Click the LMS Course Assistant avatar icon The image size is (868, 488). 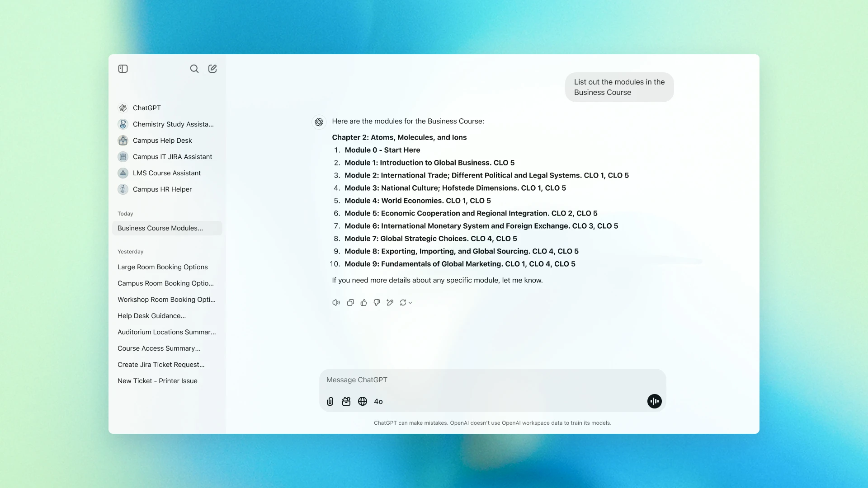(x=123, y=173)
